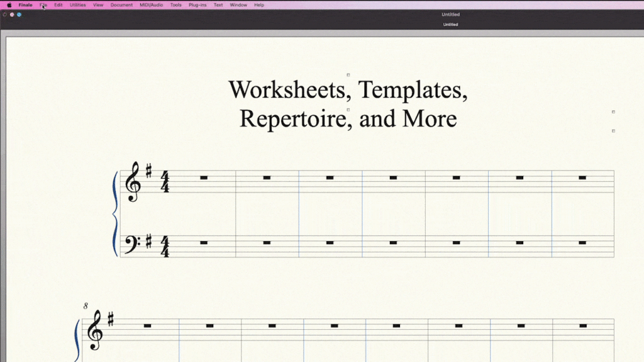Image resolution: width=644 pixels, height=362 pixels.
Task: Open the Plug-ins menu
Action: coord(197,5)
